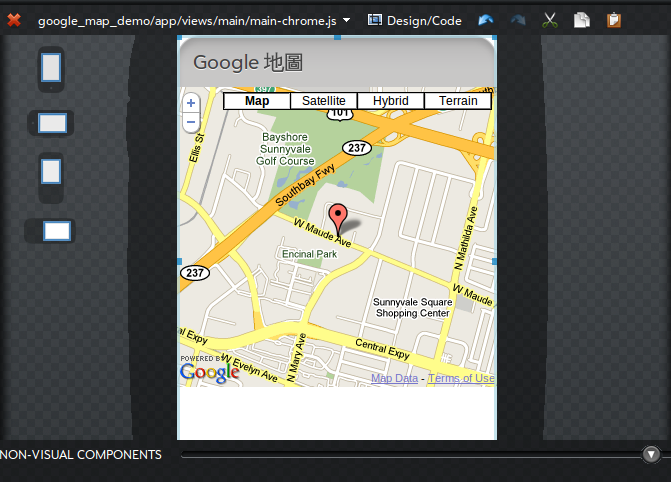Open the Map Data link
Viewport: 671px width, 482px height.
pos(394,378)
